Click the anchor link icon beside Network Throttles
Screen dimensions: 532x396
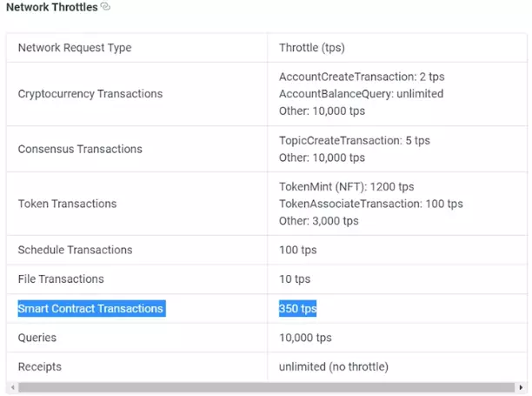pyautogui.click(x=105, y=7)
